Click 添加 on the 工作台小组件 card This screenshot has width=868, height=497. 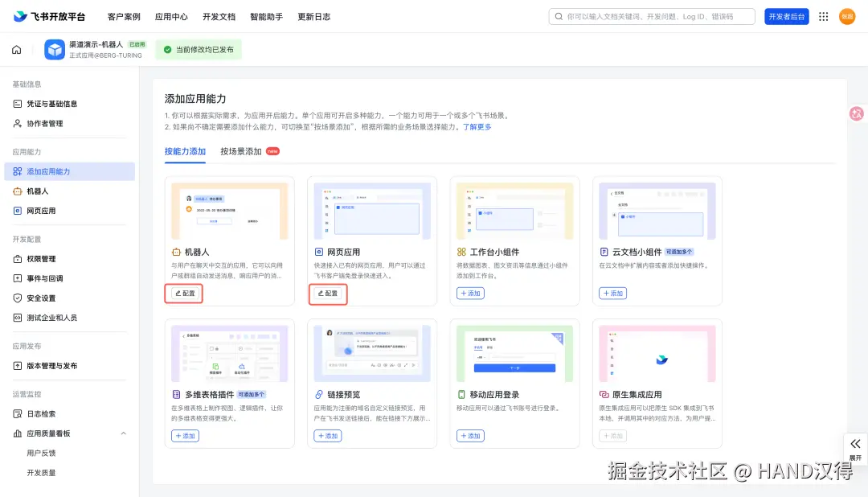click(470, 293)
